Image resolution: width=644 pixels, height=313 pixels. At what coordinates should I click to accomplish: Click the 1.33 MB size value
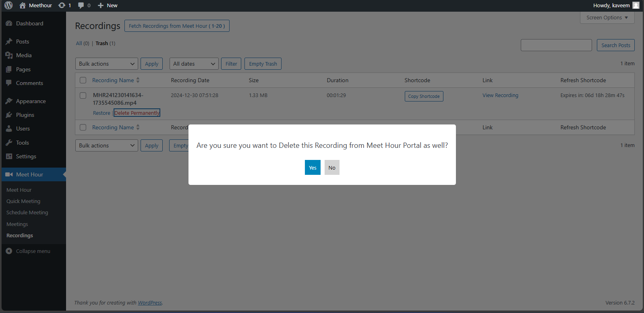click(258, 95)
